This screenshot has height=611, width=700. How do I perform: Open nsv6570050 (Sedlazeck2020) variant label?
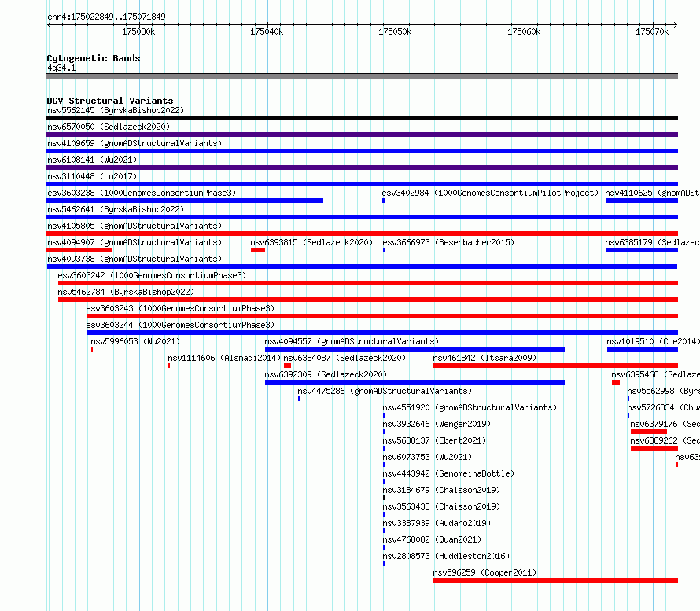[109, 127]
